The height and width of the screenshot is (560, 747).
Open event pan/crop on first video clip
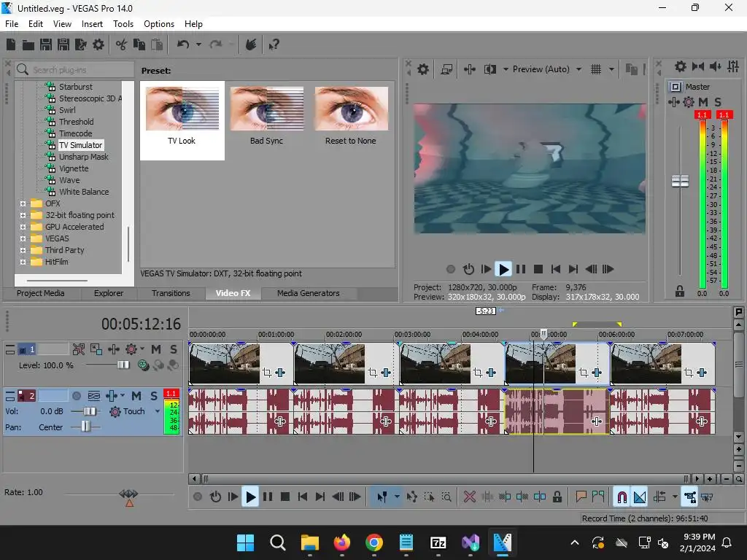click(267, 373)
